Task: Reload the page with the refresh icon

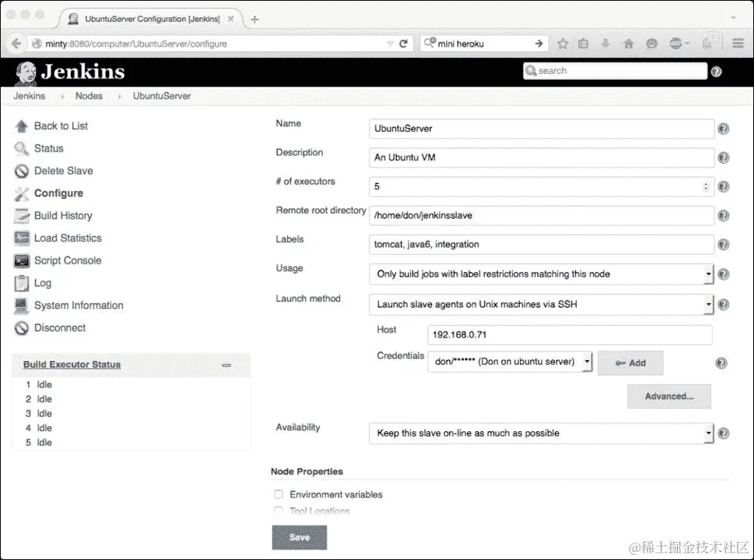Action: click(403, 44)
